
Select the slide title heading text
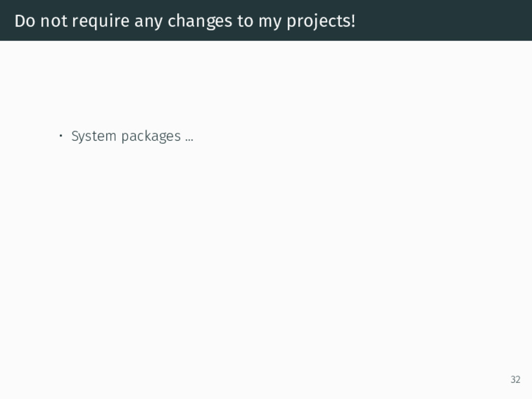coord(185,22)
